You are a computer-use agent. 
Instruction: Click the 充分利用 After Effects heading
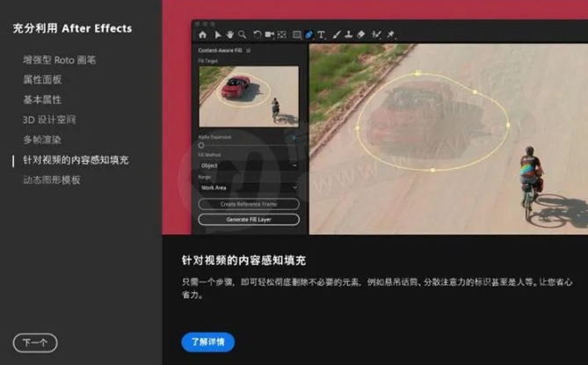[x=72, y=28]
